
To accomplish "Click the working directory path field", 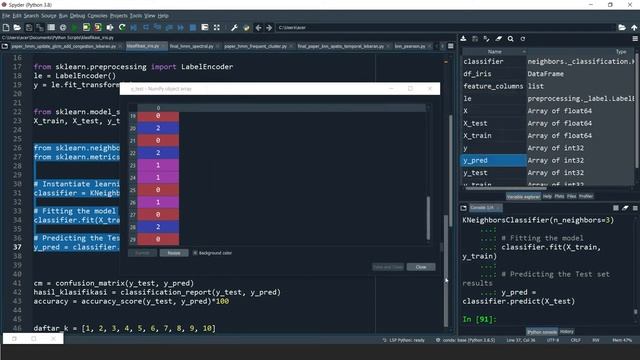I will [445, 27].
